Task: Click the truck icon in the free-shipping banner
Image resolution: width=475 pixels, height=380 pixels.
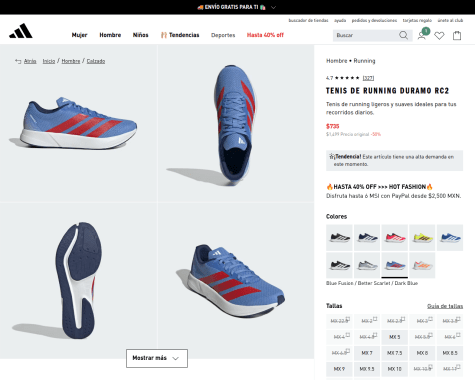Action: (200, 7)
